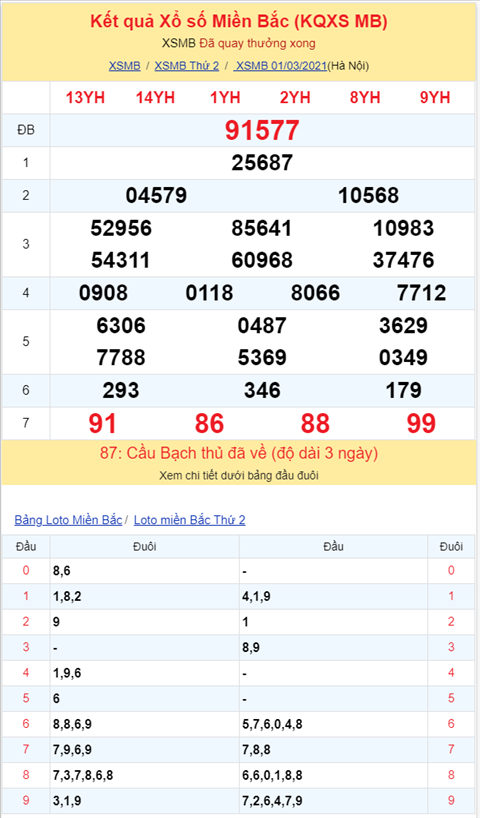The image size is (480, 818).
Task: Click the series code 2YH
Action: (x=295, y=98)
